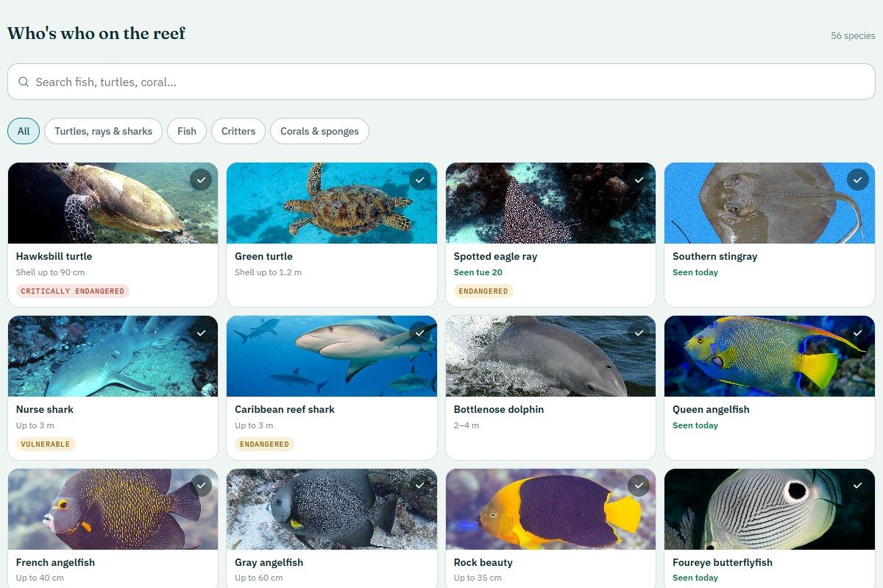Click the Vulnerable badge on Nurse shark
Screen dimensions: 883x588
point(46,444)
